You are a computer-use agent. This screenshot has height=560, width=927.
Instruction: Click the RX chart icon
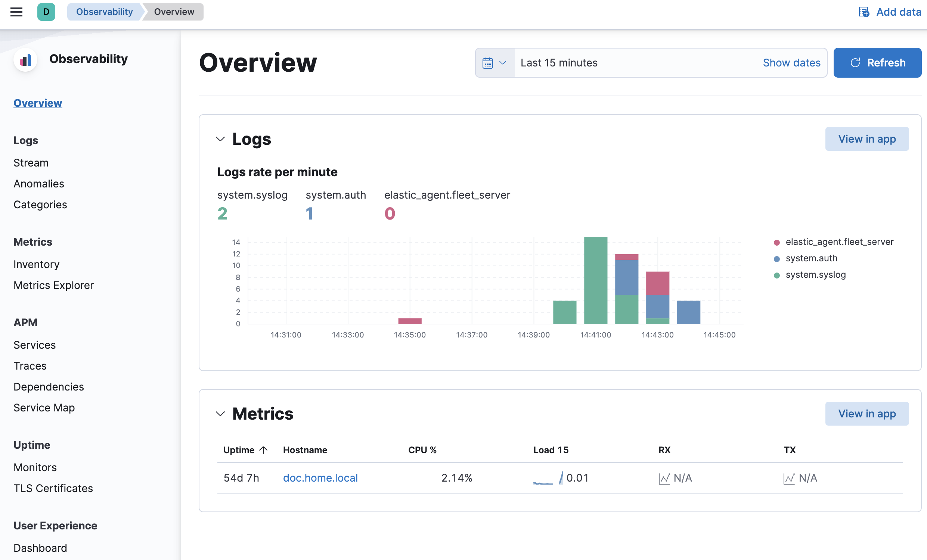tap(664, 478)
